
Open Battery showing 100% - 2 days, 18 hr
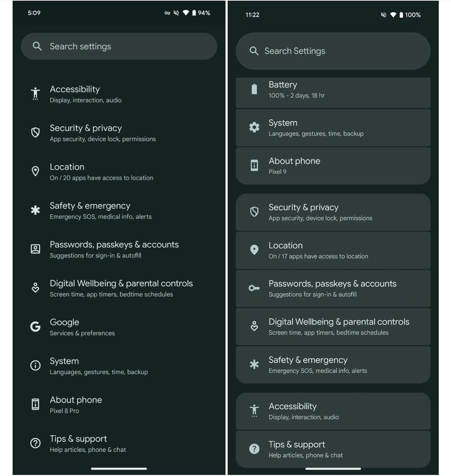click(x=333, y=90)
